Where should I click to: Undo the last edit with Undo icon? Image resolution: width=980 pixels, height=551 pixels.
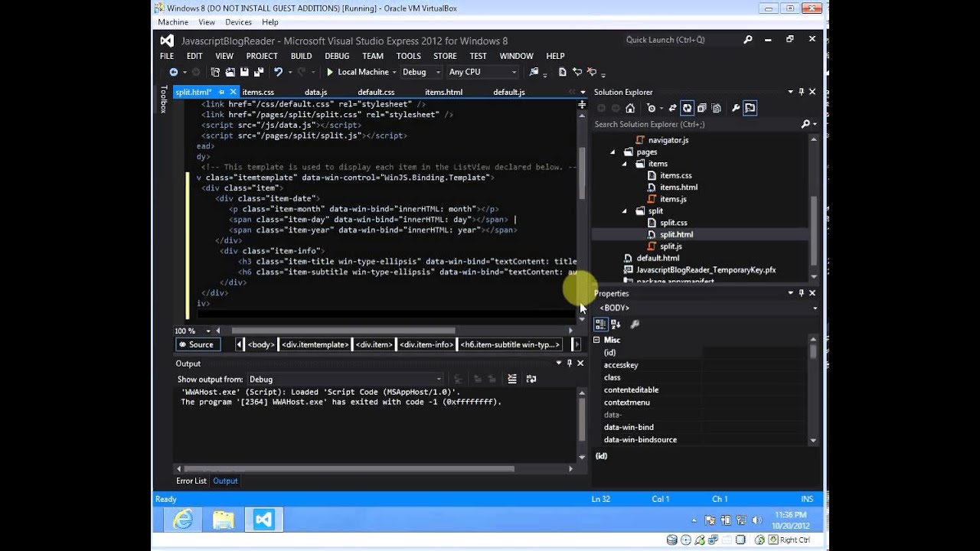click(279, 72)
